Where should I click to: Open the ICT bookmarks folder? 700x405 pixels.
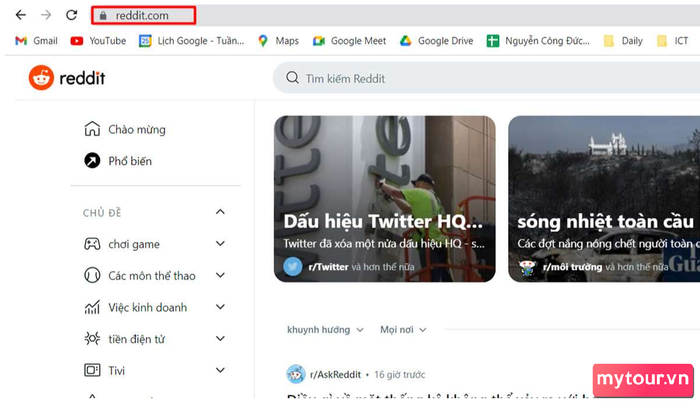(x=672, y=41)
